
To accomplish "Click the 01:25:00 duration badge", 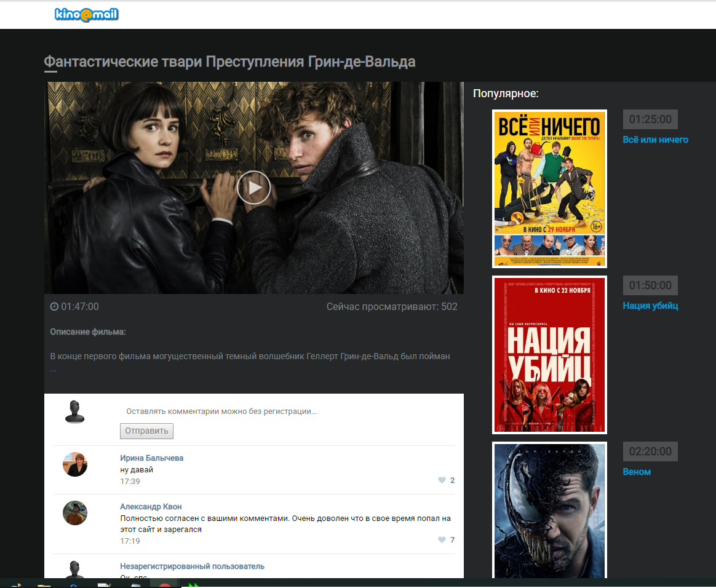I will coord(650,119).
